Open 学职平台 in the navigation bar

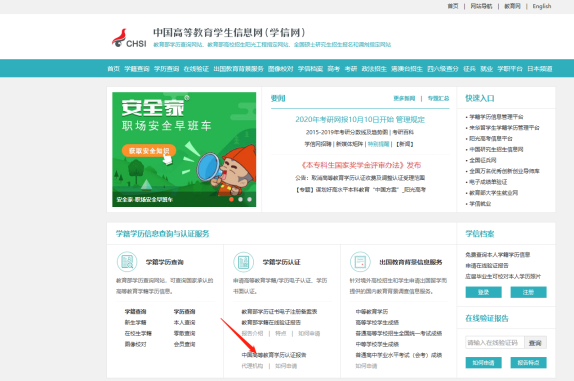(x=510, y=68)
